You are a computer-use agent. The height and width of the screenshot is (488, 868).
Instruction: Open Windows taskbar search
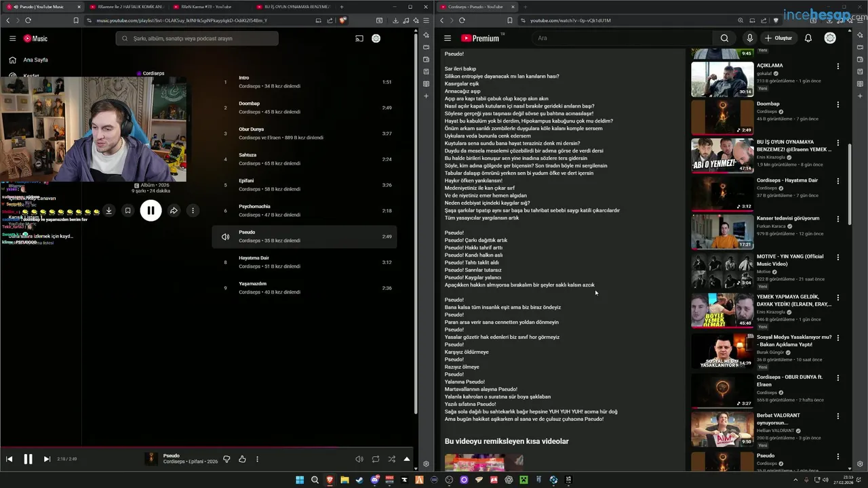[x=315, y=480]
